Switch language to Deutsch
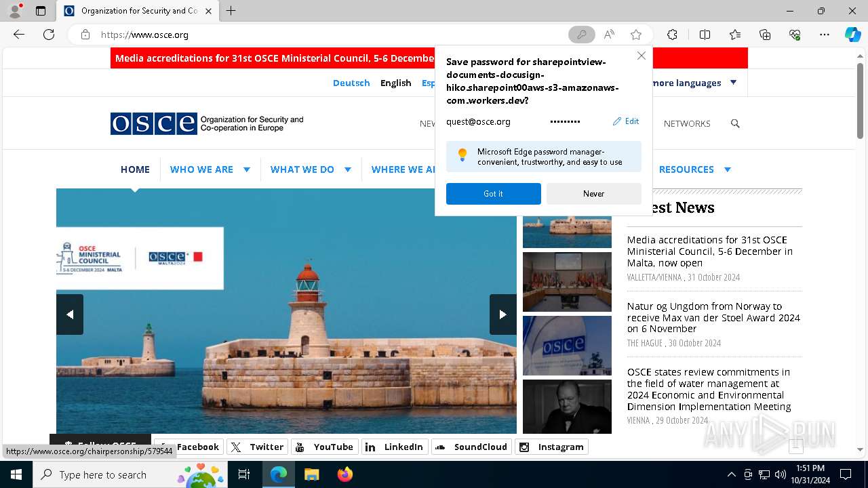This screenshot has height=488, width=868. coord(351,83)
